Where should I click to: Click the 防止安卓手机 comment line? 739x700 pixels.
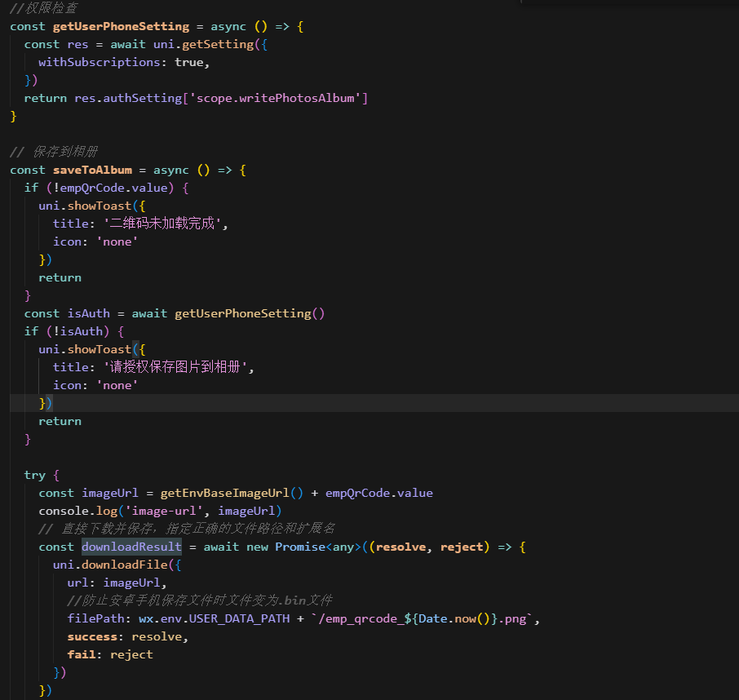pos(200,600)
